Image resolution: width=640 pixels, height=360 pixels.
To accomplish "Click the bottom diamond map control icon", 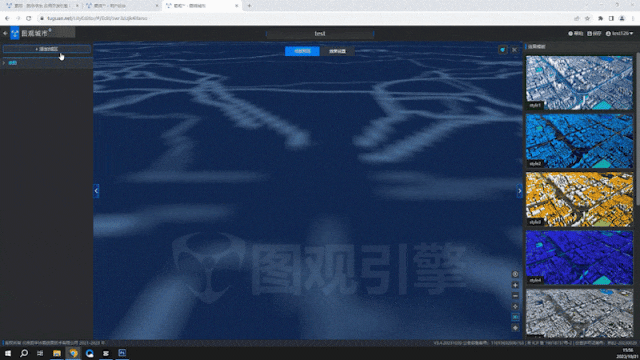I will coord(515,328).
